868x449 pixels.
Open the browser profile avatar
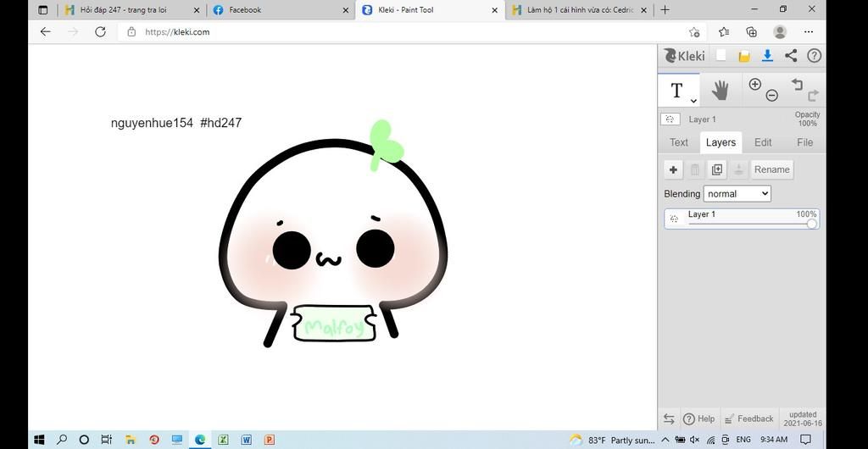780,32
